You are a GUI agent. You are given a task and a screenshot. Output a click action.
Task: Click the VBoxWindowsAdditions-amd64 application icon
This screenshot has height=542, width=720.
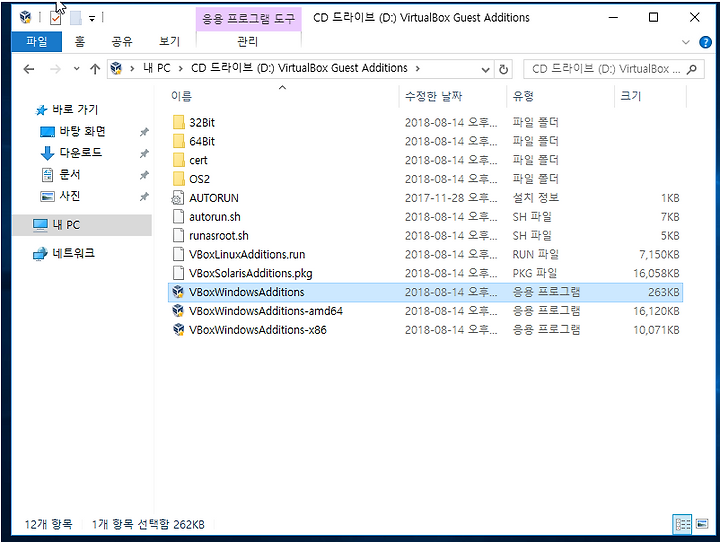(178, 311)
